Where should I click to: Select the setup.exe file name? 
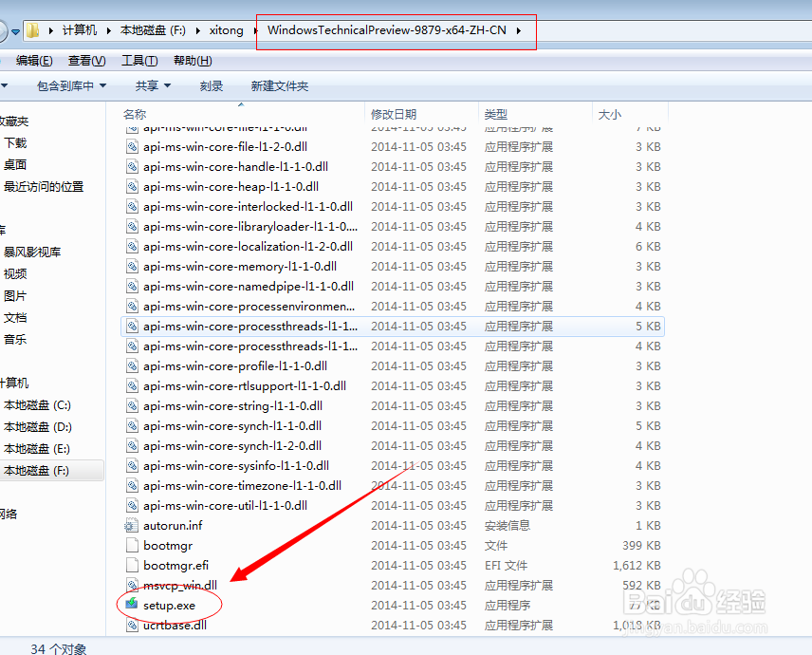tap(170, 606)
